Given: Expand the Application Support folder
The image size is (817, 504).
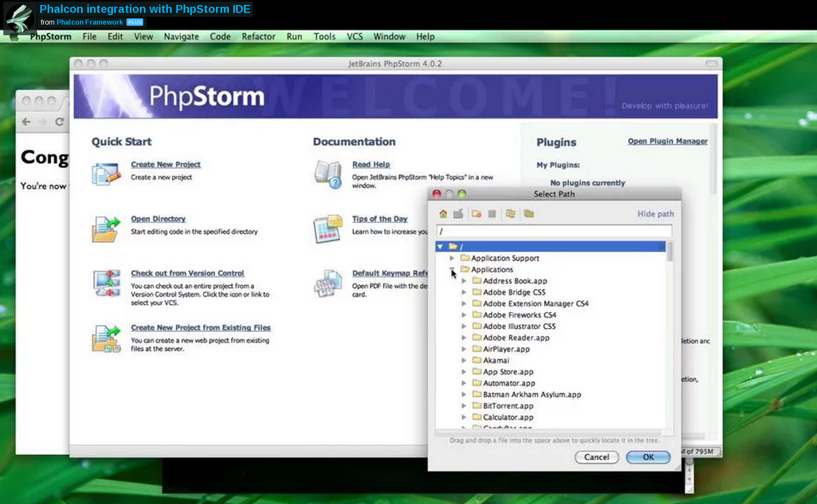Looking at the screenshot, I should (x=453, y=258).
